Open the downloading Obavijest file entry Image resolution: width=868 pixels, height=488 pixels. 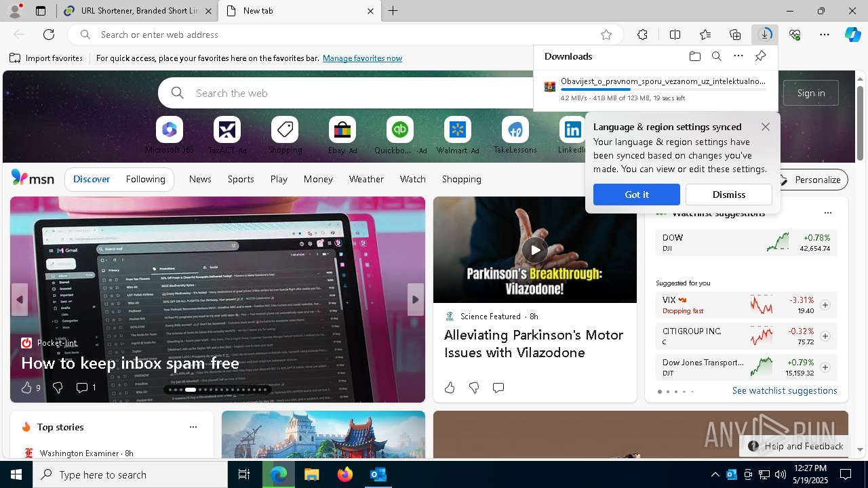655,89
